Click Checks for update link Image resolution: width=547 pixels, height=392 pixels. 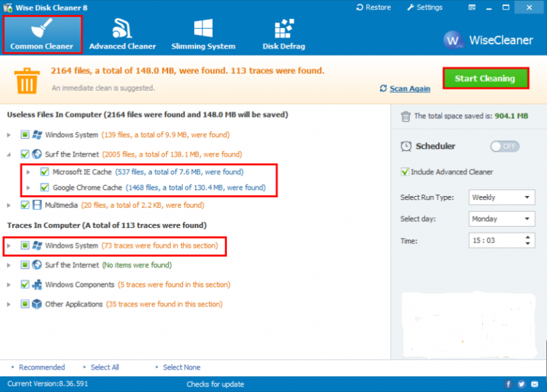[x=215, y=384]
